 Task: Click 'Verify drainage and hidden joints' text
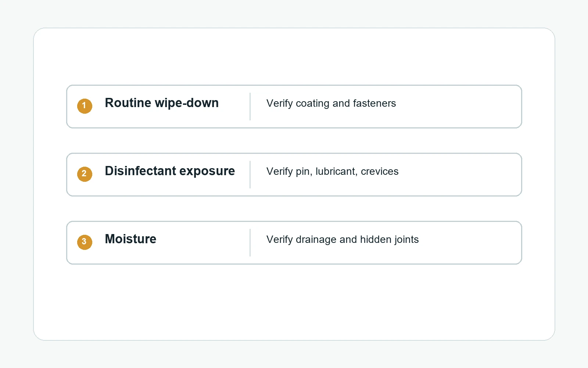(343, 240)
